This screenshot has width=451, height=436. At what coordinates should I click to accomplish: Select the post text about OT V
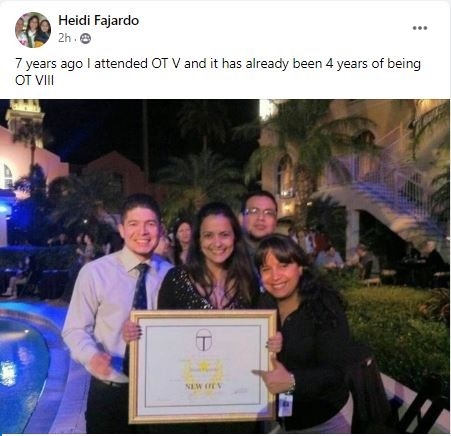pos(218,72)
